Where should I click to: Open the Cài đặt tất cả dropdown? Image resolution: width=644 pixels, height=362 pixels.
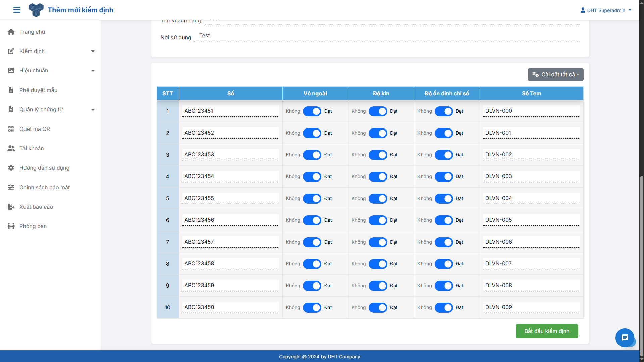(555, 74)
